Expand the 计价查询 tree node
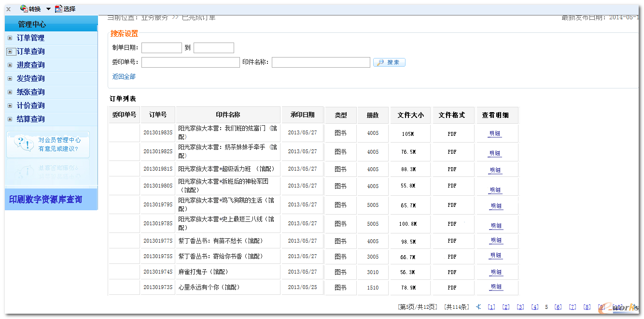The width and height of the screenshot is (644, 319). click(10, 105)
